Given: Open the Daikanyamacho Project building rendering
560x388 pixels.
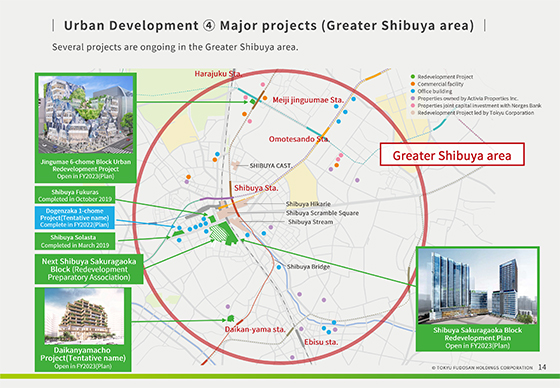Looking at the screenshot, I should (84, 316).
